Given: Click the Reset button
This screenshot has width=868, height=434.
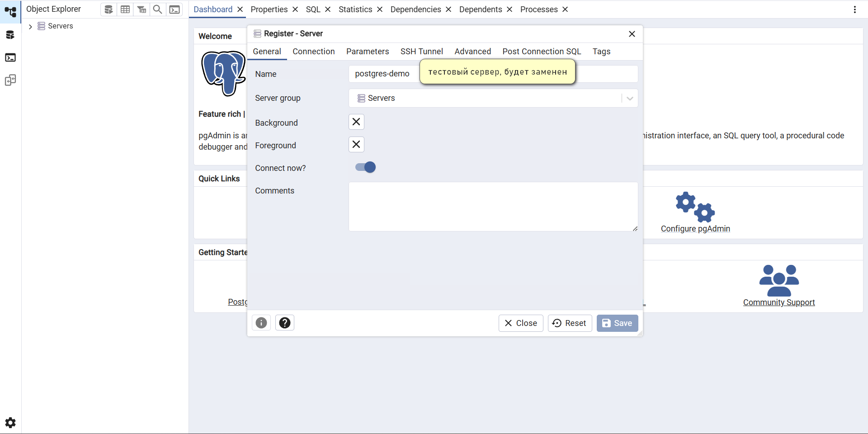Looking at the screenshot, I should click(x=570, y=323).
